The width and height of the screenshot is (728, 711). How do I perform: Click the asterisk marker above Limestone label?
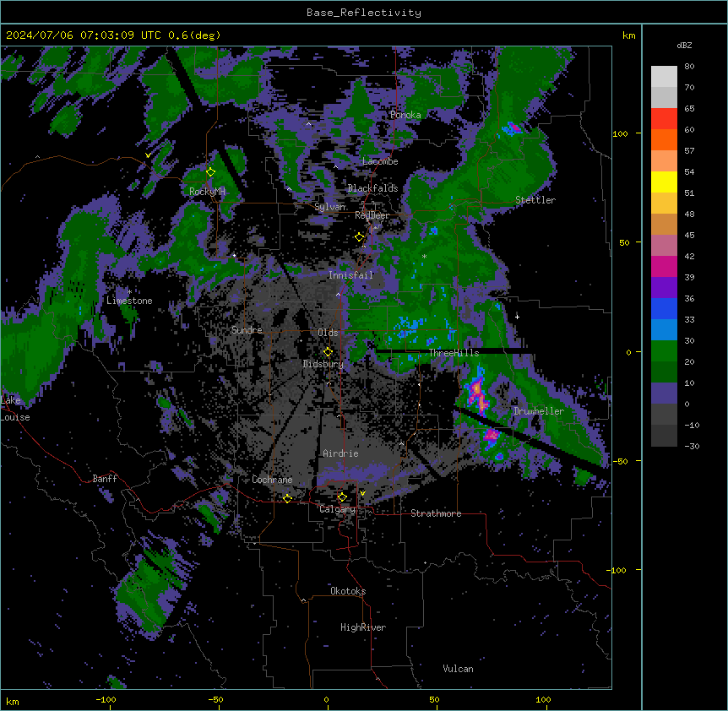(x=129, y=292)
